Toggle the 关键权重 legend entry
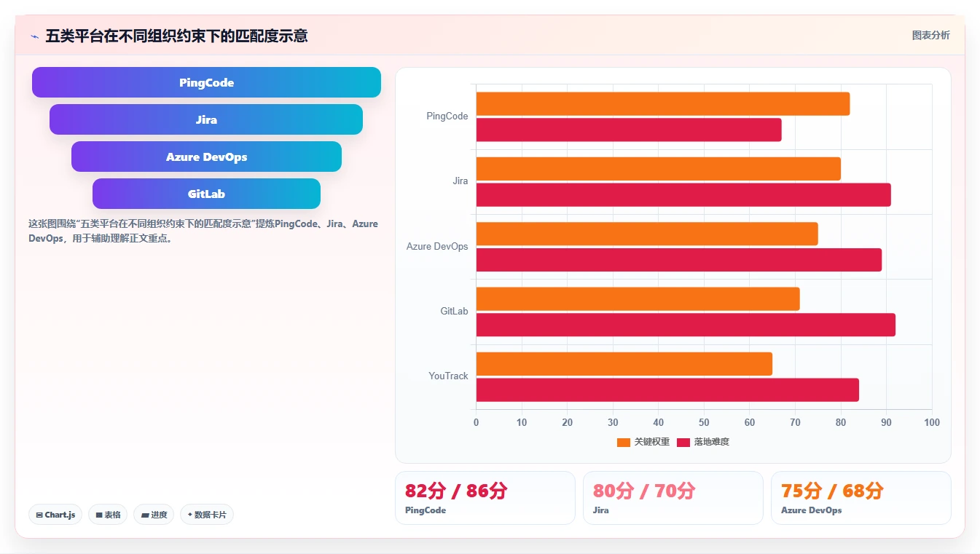The height and width of the screenshot is (554, 980). (643, 442)
